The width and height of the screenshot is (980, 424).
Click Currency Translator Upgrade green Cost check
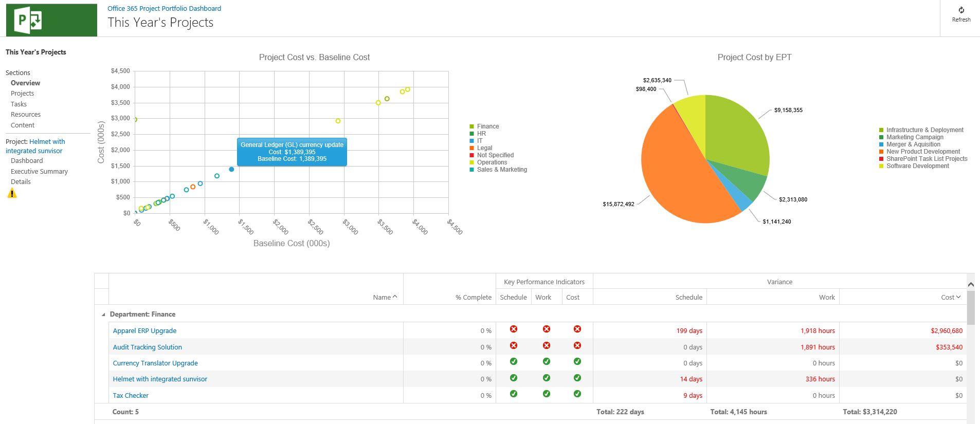(577, 361)
